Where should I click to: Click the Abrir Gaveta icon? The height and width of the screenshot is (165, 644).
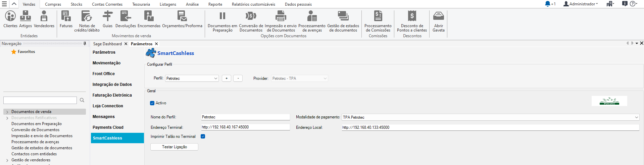[x=439, y=21]
